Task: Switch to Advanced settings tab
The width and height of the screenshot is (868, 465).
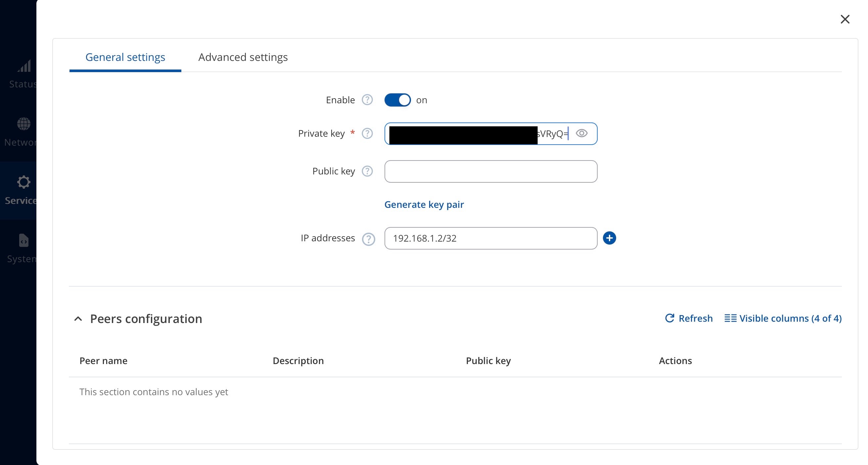Action: [x=243, y=57]
